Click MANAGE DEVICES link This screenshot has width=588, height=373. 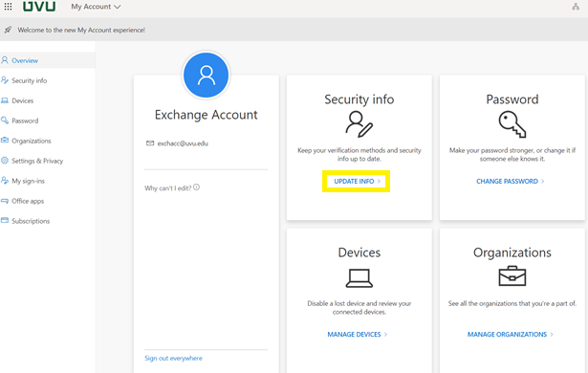tap(357, 335)
